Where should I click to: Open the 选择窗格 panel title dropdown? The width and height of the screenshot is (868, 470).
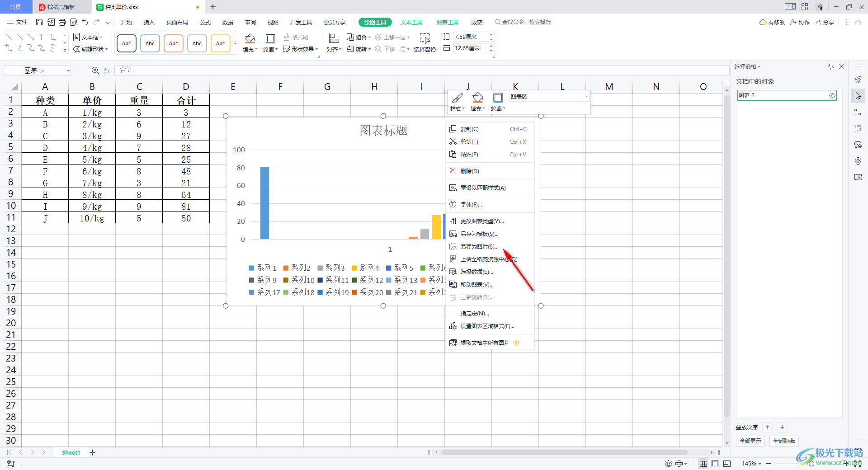[x=759, y=66]
